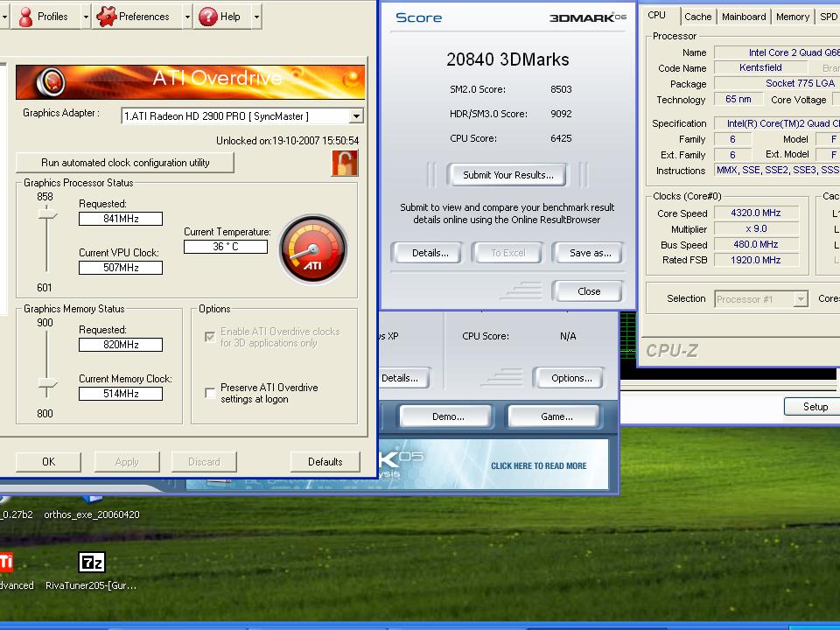
Task: Click the Requested GPU clock 841MHz field
Action: (x=121, y=219)
